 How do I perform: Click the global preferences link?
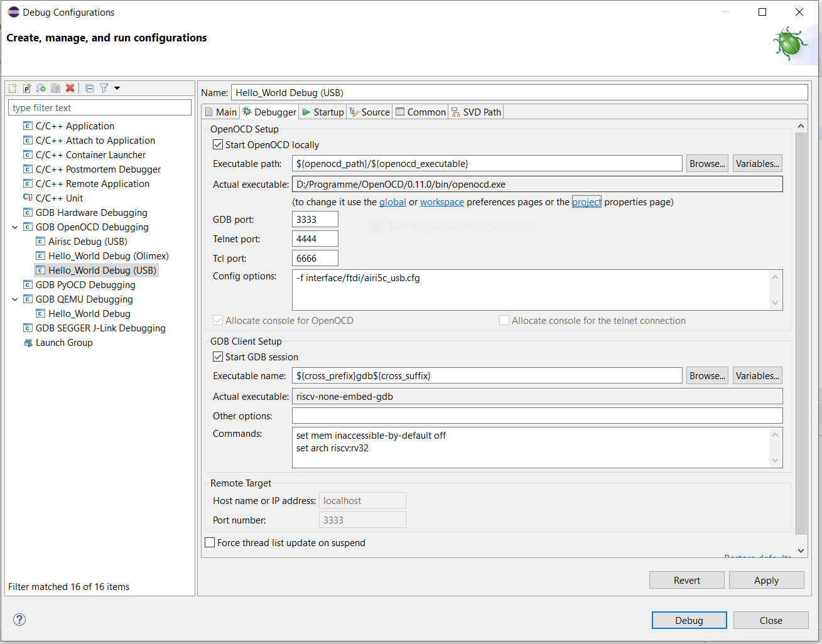[x=392, y=202]
